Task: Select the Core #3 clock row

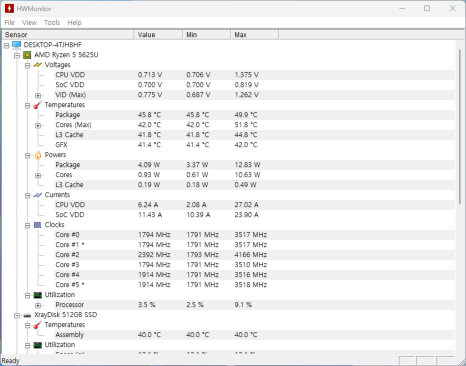Action: coord(255,265)
